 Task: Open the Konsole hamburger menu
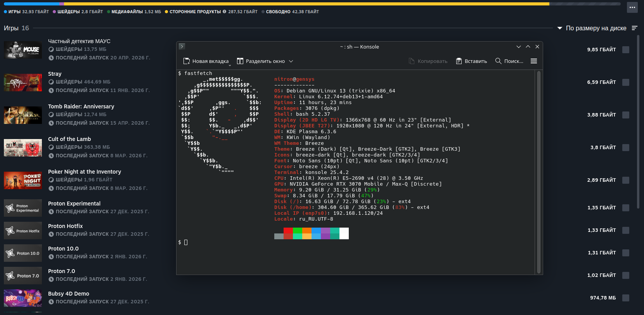(534, 61)
